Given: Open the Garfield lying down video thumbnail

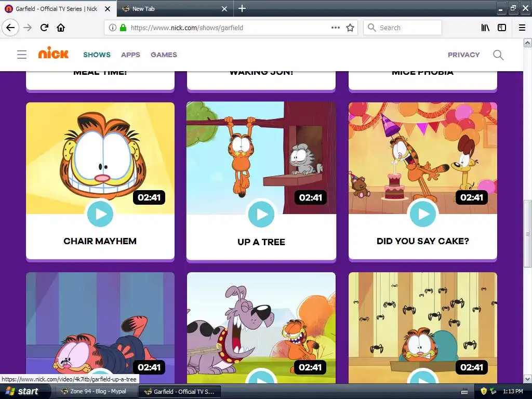Looking at the screenshot, I should tap(100, 328).
